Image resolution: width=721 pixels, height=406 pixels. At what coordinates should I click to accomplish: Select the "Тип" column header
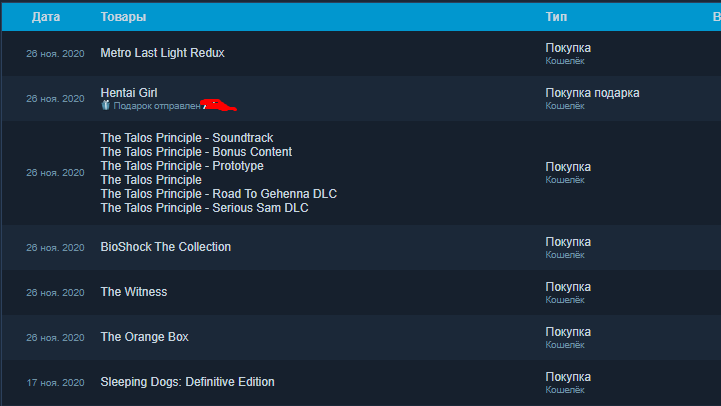pos(557,18)
